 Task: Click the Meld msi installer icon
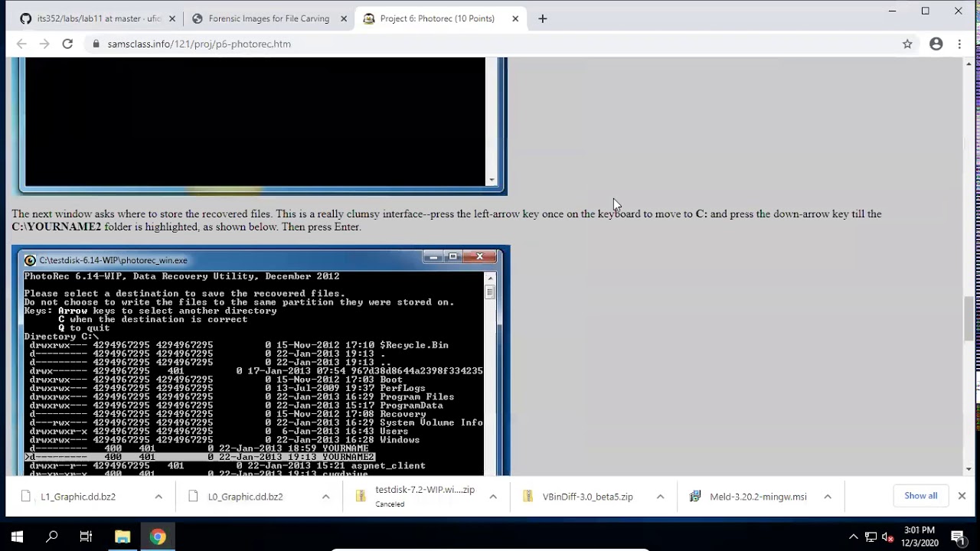coord(695,497)
